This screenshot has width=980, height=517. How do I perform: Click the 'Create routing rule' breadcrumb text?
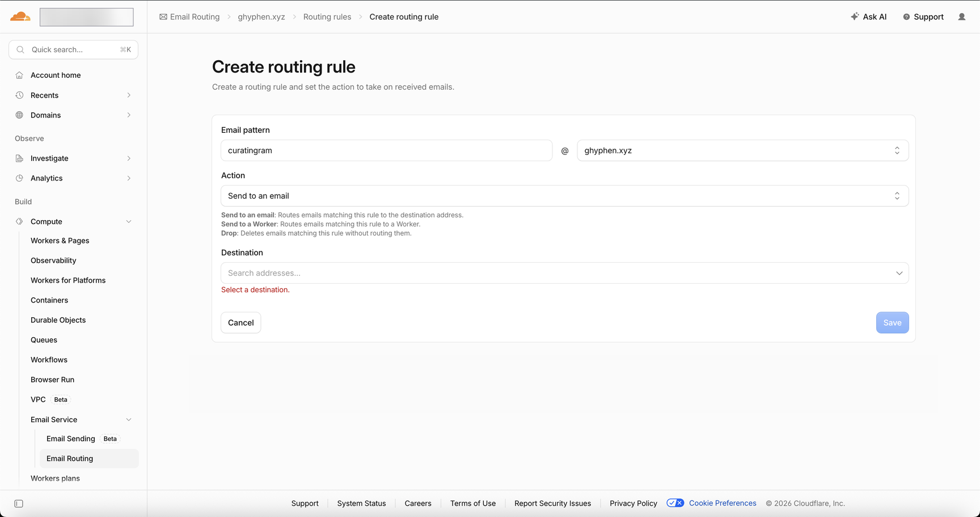click(404, 17)
